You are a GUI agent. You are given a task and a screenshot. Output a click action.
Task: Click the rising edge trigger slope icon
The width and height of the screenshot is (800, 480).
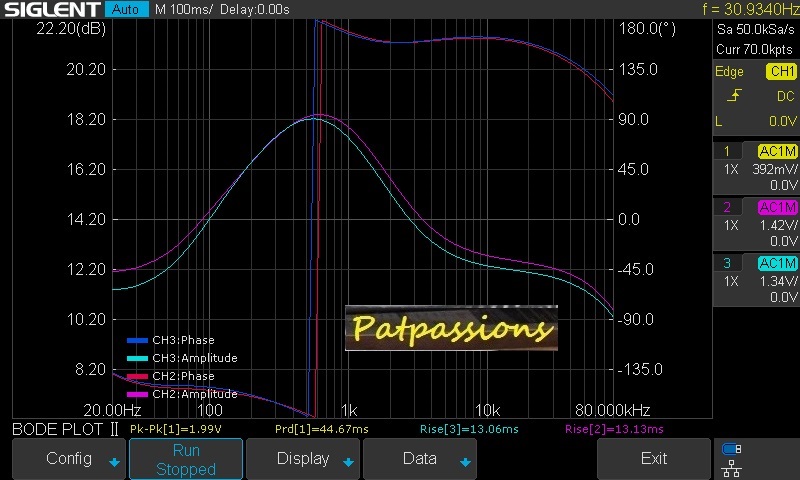click(734, 96)
